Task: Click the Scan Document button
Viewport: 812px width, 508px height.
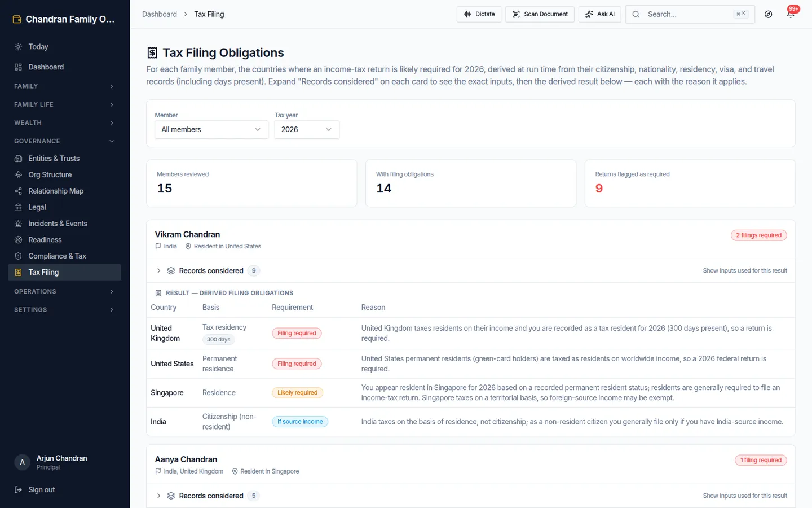Action: coord(540,14)
